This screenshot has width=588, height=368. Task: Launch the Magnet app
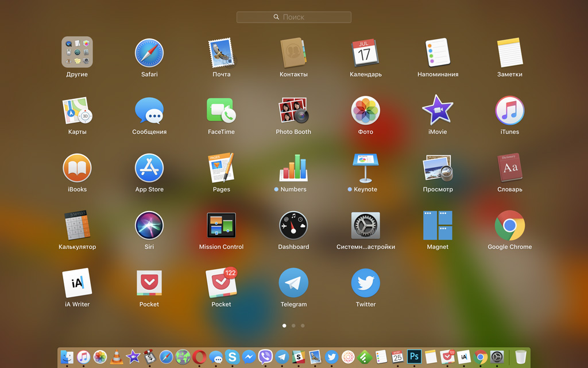click(x=438, y=225)
